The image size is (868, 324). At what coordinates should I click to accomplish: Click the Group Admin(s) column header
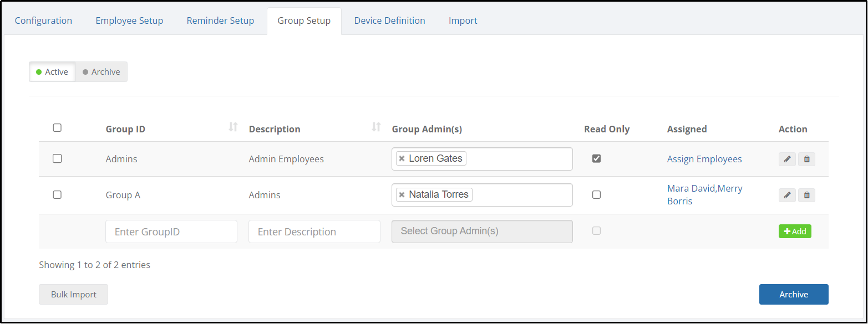(x=427, y=129)
